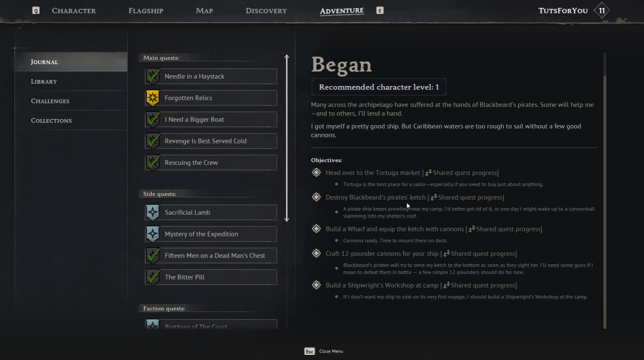The image size is (644, 360).
Task: Click the quest details vertical scrollbar
Action: click(605, 191)
